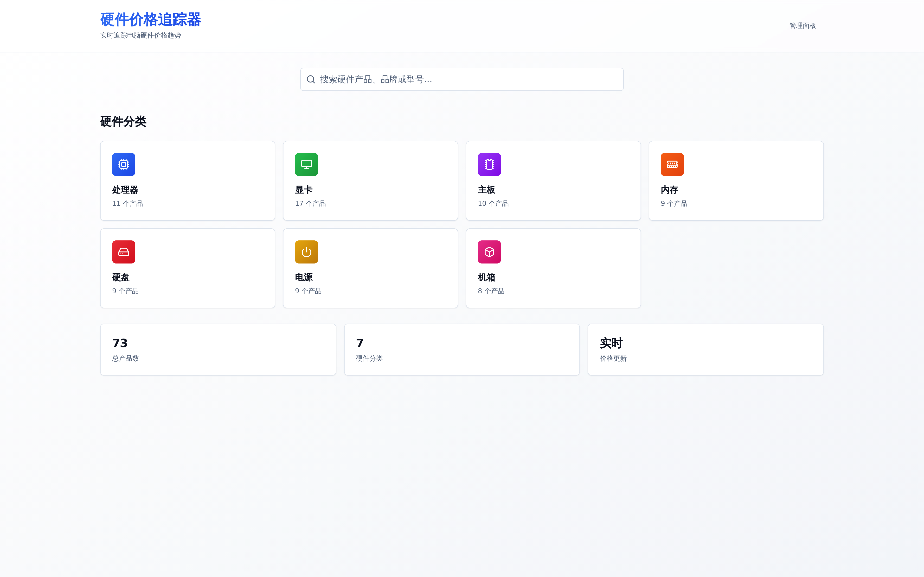The image size is (924, 577).
Task: Click the 硬件价格追踪器 site title
Action: (150, 19)
